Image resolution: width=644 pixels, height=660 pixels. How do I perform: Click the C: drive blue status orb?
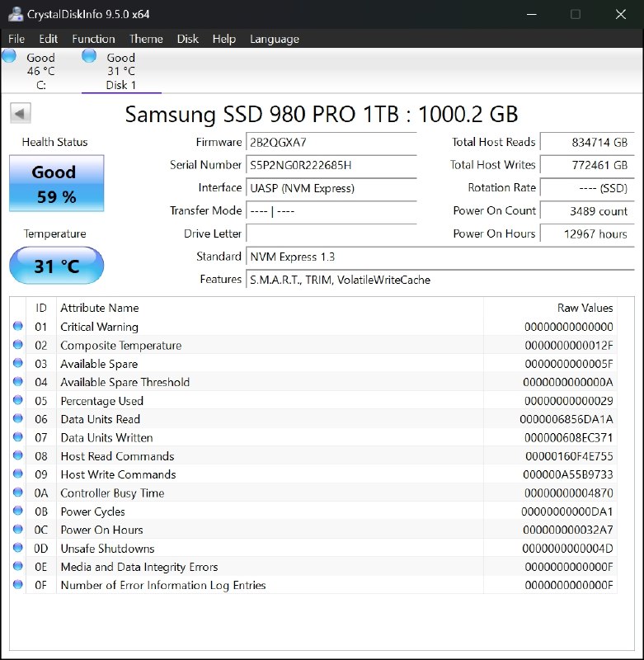[9, 56]
